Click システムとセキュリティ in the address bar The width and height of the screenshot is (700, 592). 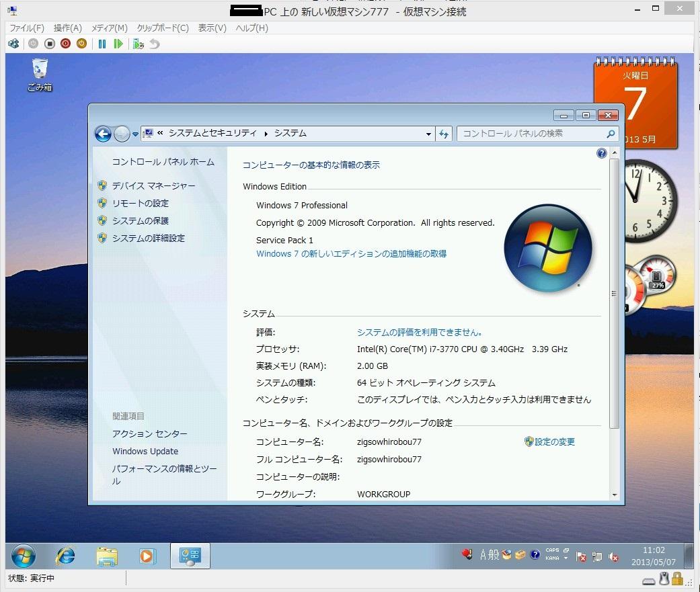coord(212,133)
